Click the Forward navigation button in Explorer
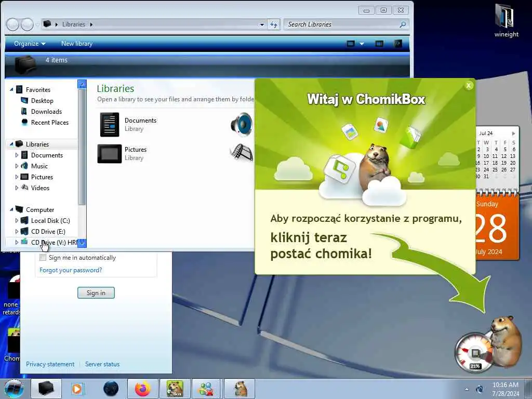The width and height of the screenshot is (532, 399). [27, 24]
